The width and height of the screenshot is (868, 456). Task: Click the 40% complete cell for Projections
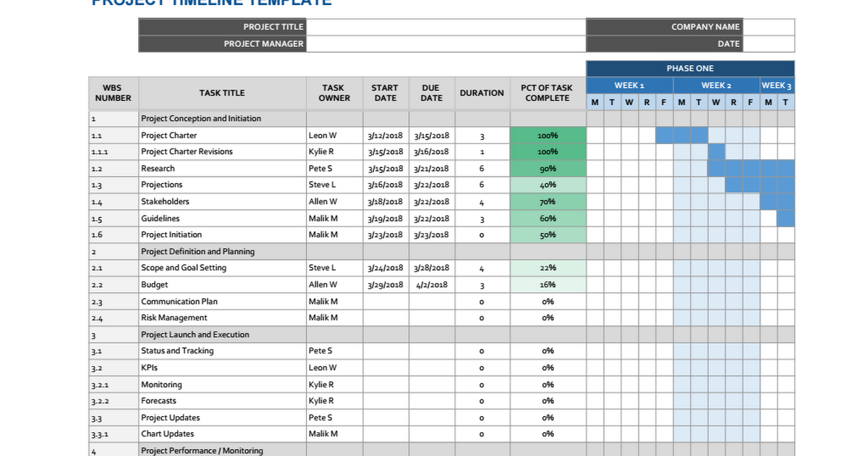point(548,185)
